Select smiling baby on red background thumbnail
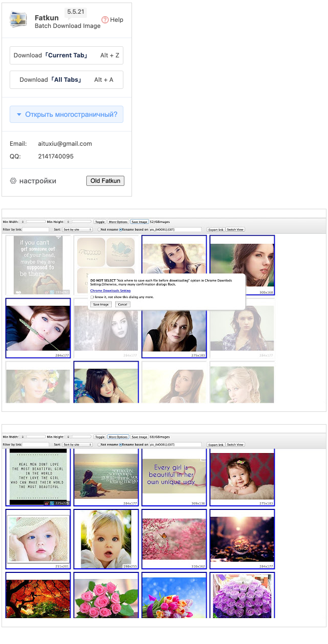The width and height of the screenshot is (328, 644). tap(242, 477)
